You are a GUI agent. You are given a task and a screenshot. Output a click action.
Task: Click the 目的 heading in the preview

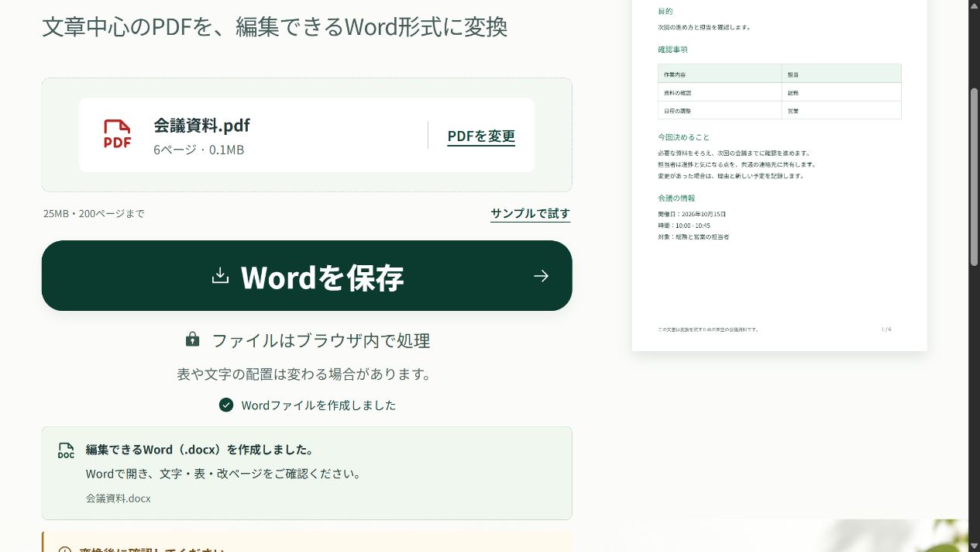click(x=665, y=12)
